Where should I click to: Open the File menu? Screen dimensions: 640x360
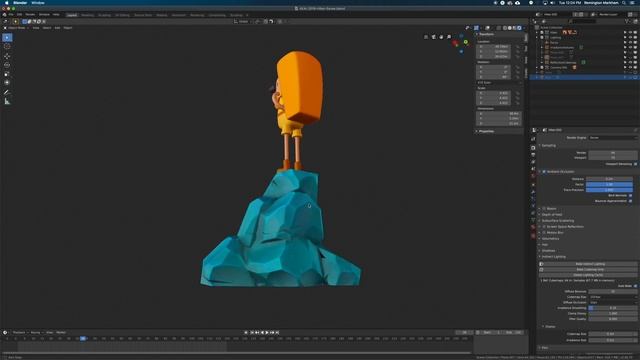click(11, 15)
